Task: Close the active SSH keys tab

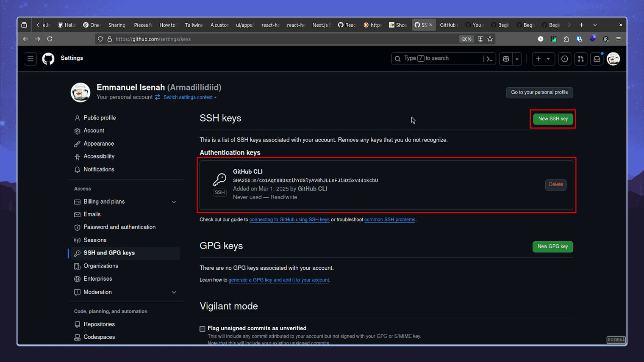Action: pos(430,25)
